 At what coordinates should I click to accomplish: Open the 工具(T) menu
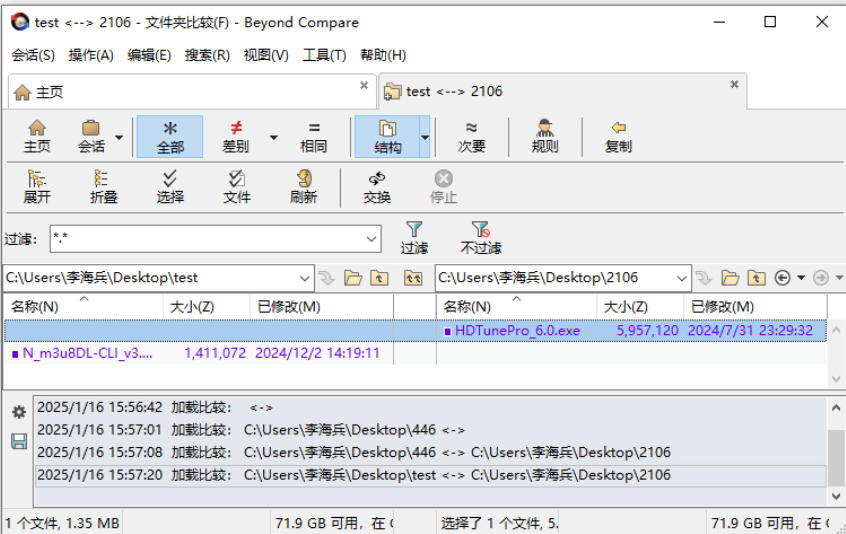324,55
